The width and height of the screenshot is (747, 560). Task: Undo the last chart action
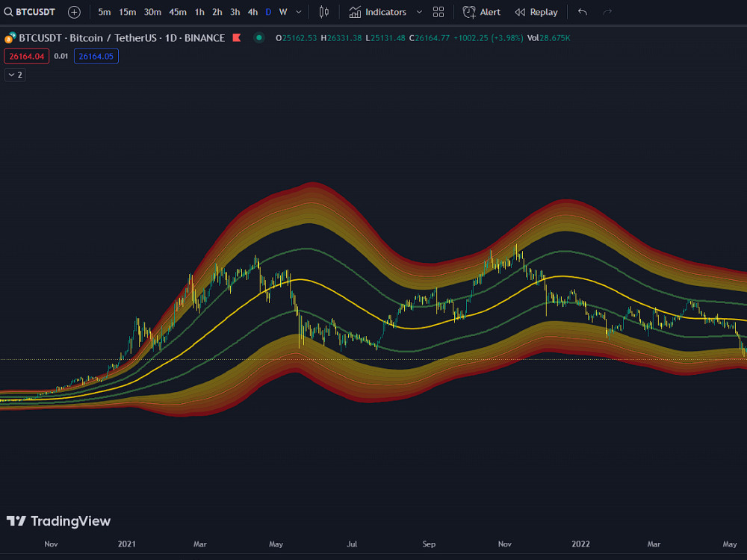(x=582, y=12)
